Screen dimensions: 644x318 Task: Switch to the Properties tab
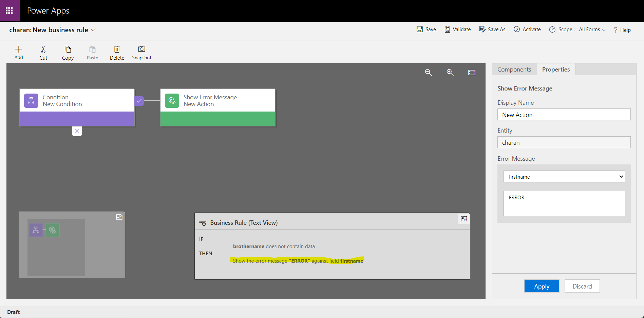pyautogui.click(x=556, y=69)
